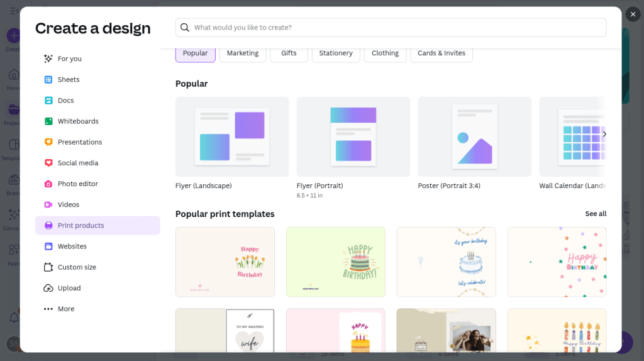
Task: Click the More three-dots icon
Action: tap(48, 309)
